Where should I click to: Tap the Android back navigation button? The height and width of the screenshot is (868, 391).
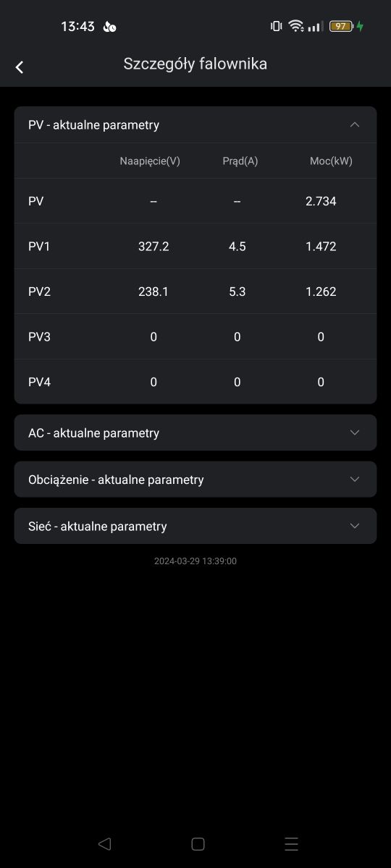click(x=104, y=843)
